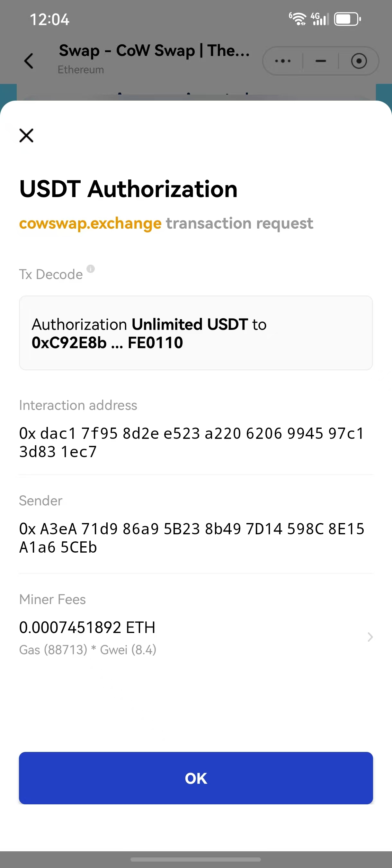Tap the Sender address value
Image resolution: width=392 pixels, height=868 pixels.
[192, 538]
